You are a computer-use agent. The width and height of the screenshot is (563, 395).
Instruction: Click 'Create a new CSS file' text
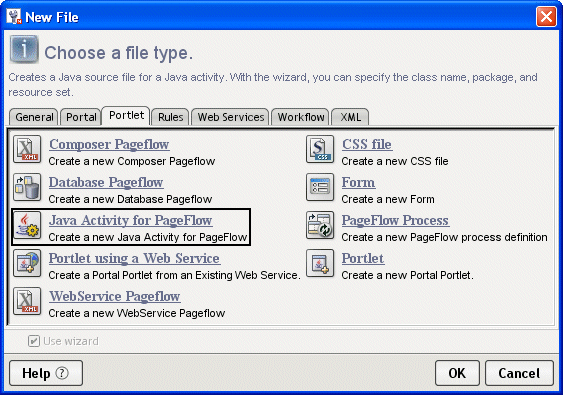pyautogui.click(x=395, y=161)
